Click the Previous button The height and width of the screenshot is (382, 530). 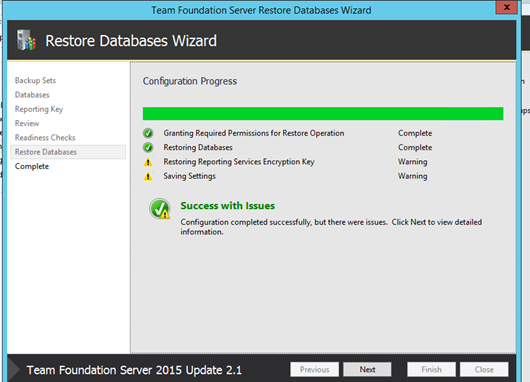(x=314, y=369)
